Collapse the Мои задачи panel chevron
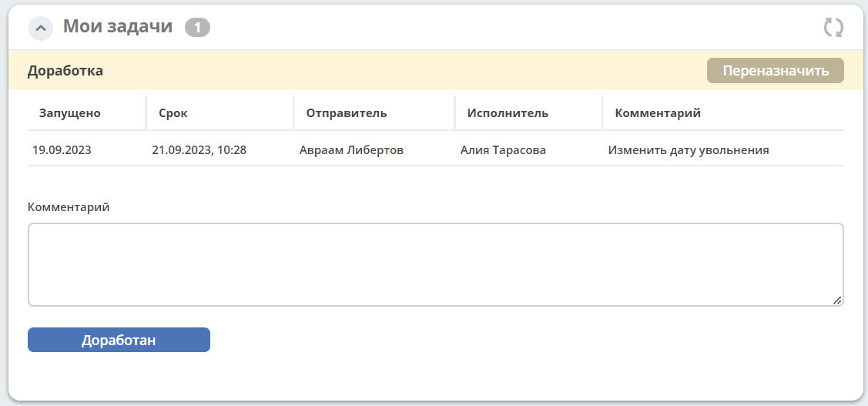The image size is (868, 406). coord(40,29)
